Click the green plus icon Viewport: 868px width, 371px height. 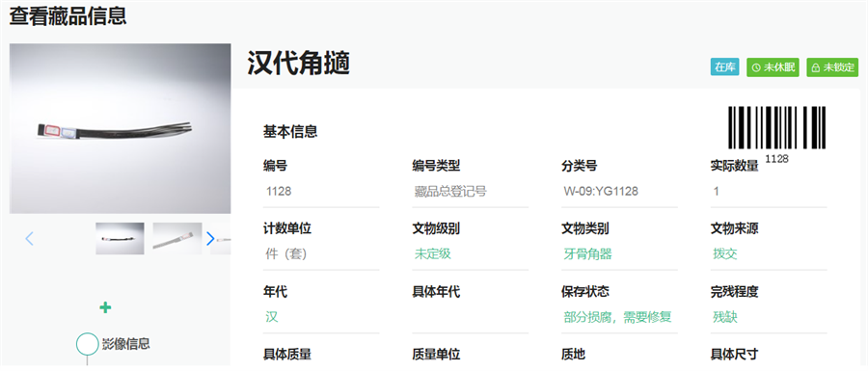(105, 308)
